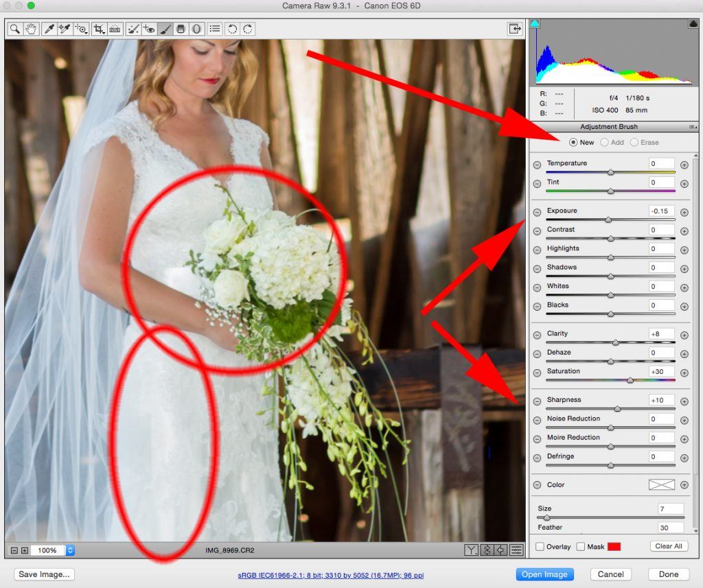Open the Adjustment Brush panel menu
The width and height of the screenshot is (703, 588).
(x=692, y=127)
